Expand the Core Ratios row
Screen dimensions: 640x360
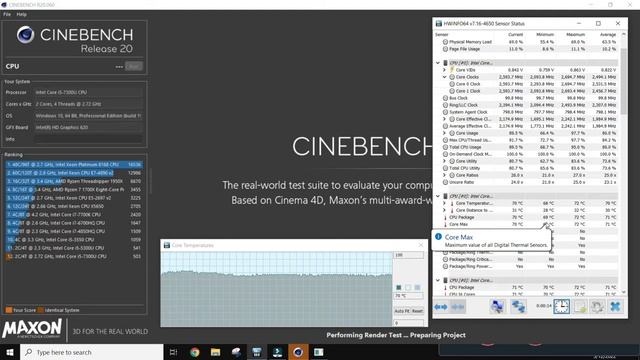tap(444, 175)
